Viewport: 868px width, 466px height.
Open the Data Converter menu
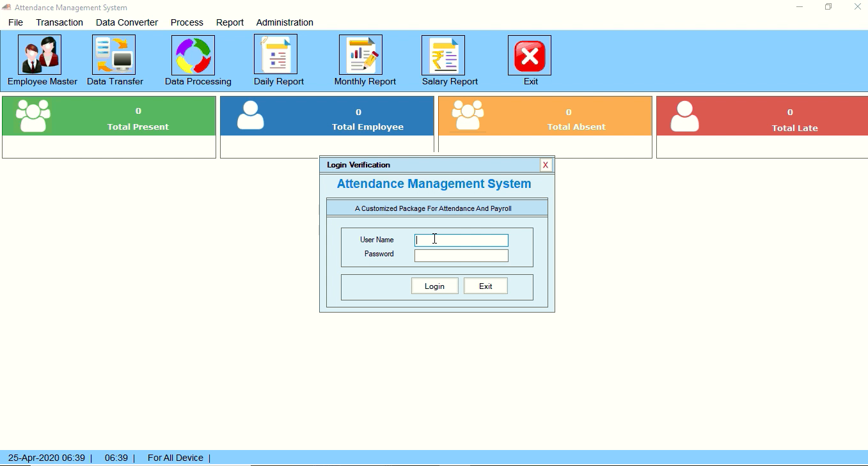tap(126, 22)
